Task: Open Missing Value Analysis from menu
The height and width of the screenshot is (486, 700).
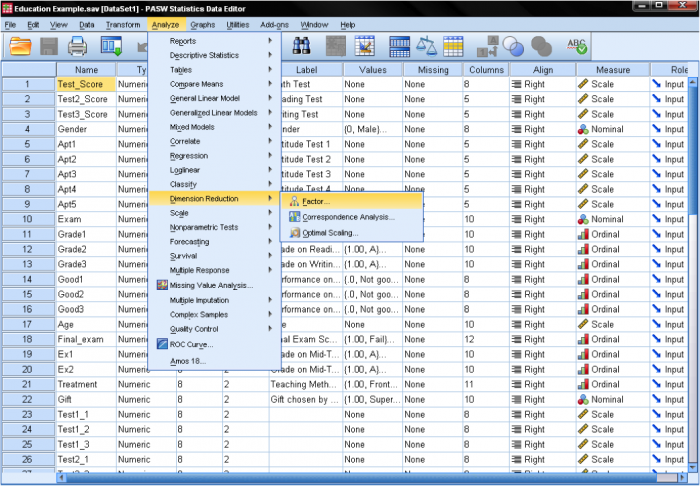Action: pos(211,285)
